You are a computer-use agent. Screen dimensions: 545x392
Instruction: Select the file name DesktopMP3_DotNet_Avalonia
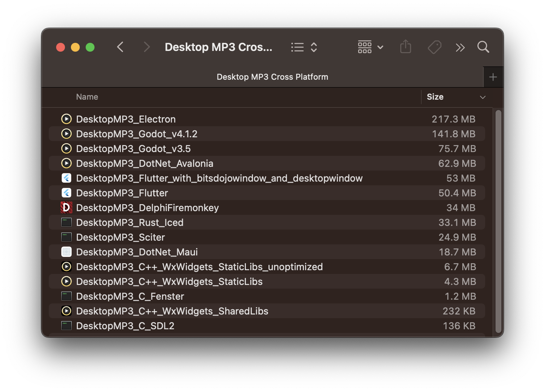tap(145, 164)
